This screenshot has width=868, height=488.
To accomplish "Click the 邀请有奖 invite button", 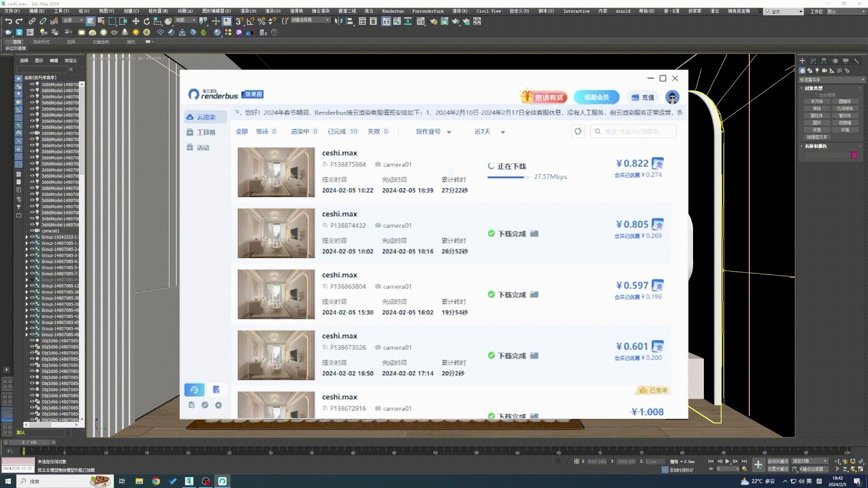I will (544, 97).
